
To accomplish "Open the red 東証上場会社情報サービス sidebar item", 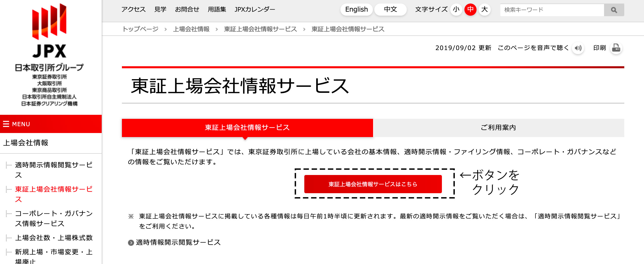I will (x=54, y=194).
